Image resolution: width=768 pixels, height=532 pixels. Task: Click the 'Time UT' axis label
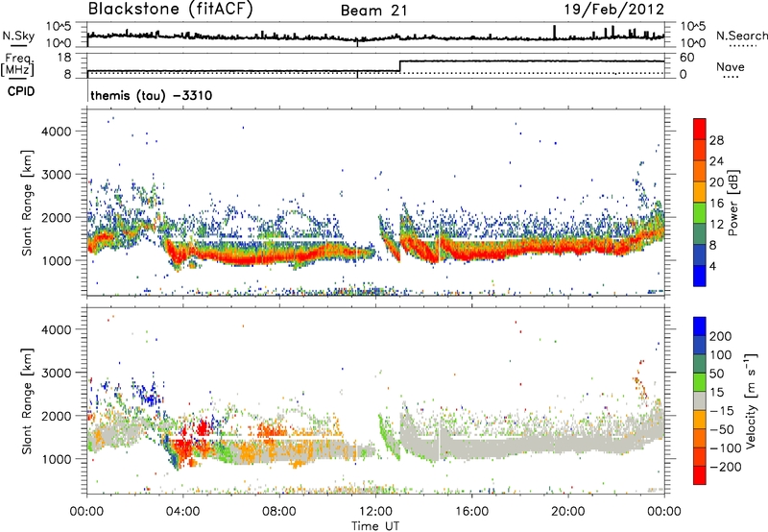pyautogui.click(x=375, y=526)
